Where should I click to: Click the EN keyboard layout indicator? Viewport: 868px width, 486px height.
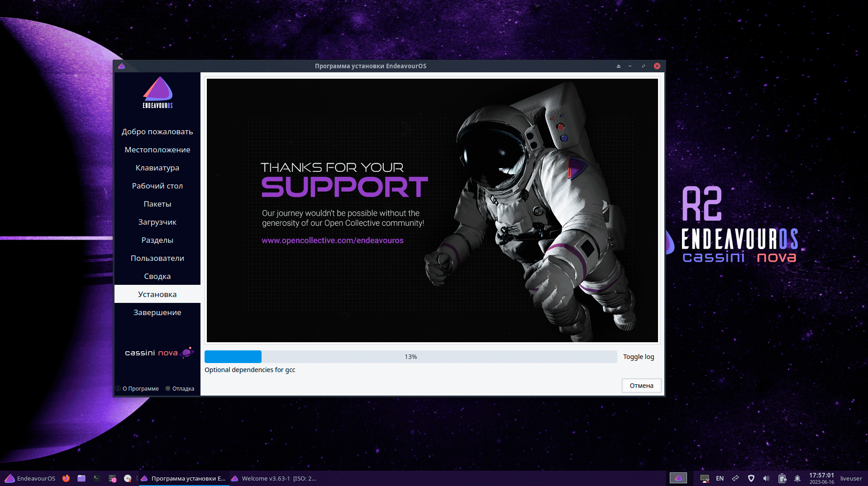(x=720, y=478)
